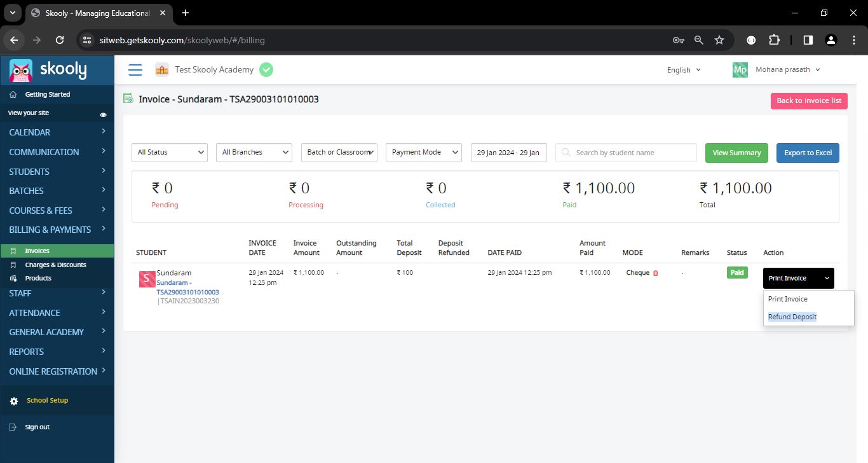This screenshot has height=463, width=868.
Task: Delete the Cheque payment using the trash icon
Action: (656, 273)
